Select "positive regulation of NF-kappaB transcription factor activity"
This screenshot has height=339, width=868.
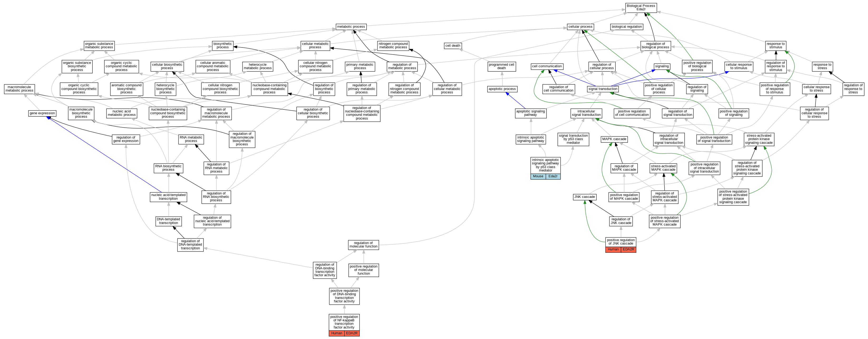(344, 322)
